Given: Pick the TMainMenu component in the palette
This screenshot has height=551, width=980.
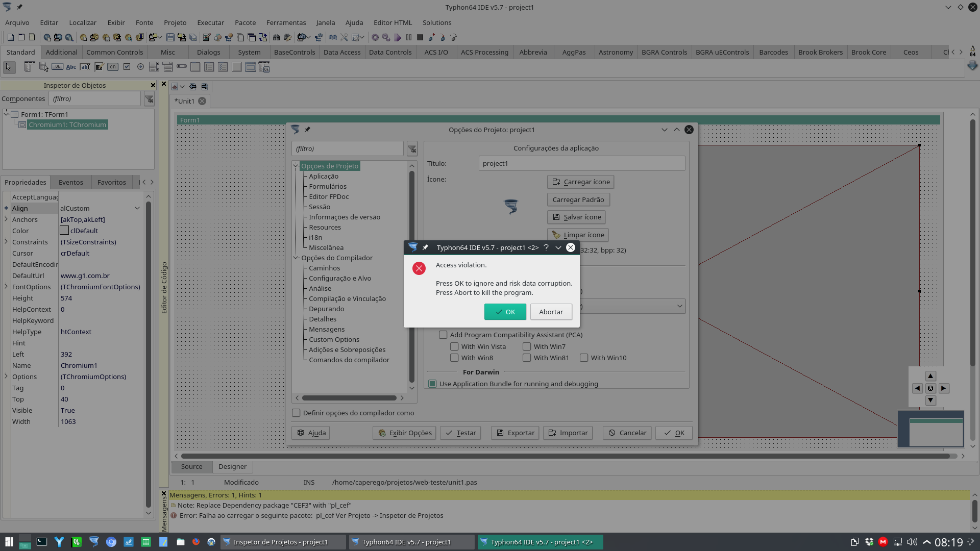Looking at the screenshot, I should tap(29, 67).
